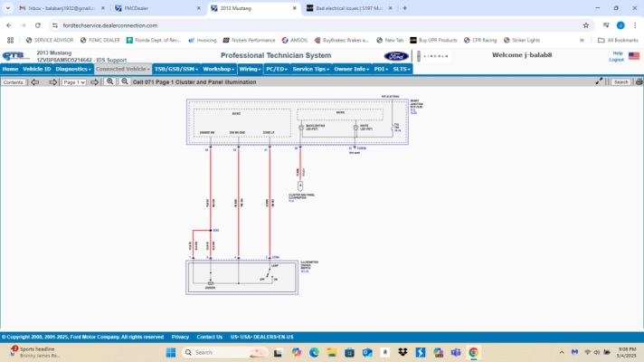
Task: Click the address bar URL
Action: click(110, 25)
